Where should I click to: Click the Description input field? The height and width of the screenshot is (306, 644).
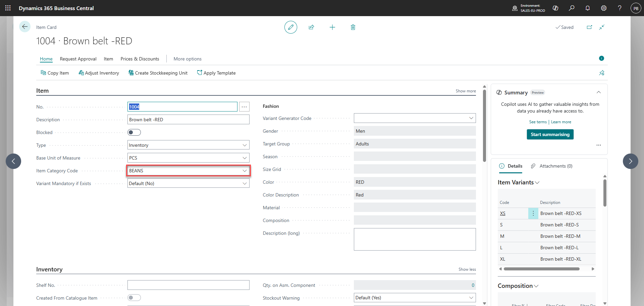[189, 120]
